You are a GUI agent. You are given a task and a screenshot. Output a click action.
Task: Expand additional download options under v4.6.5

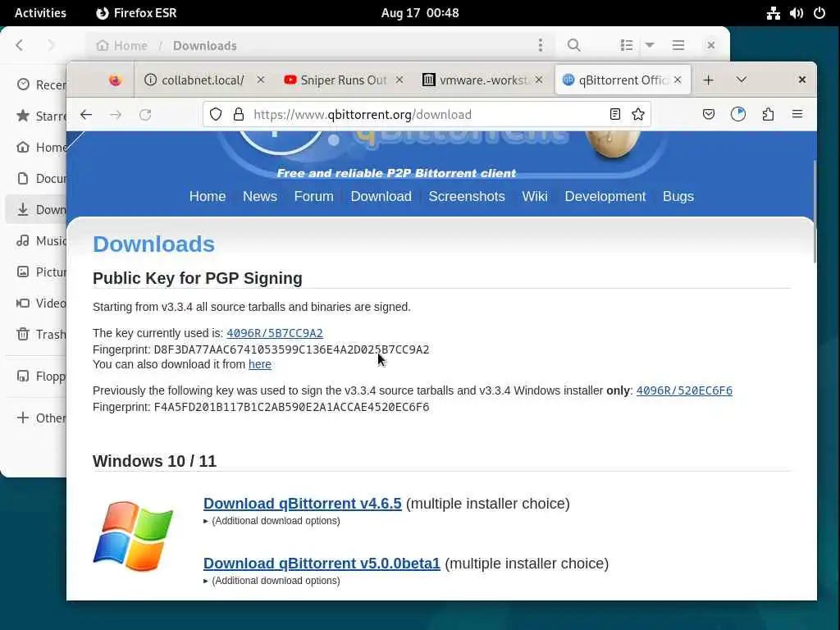272,521
